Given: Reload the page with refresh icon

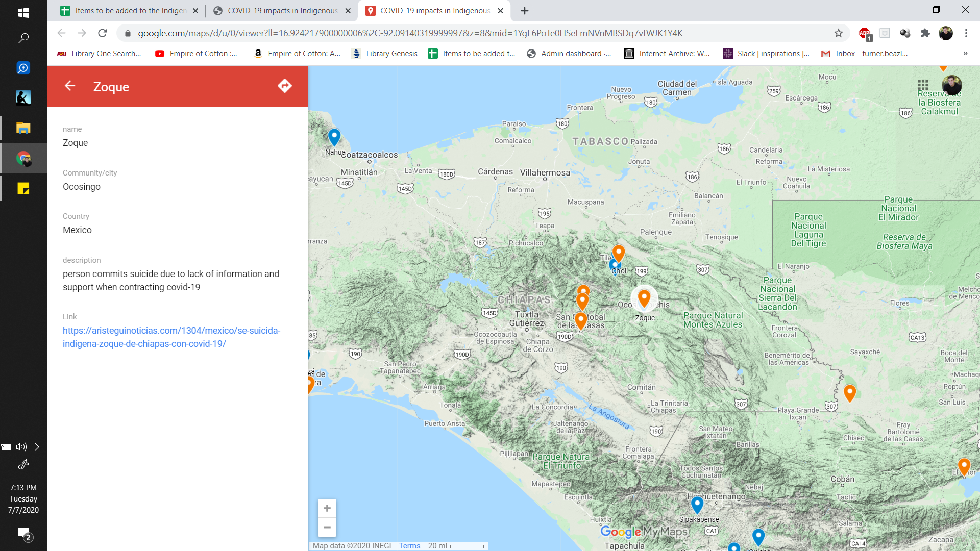Looking at the screenshot, I should coord(103,33).
